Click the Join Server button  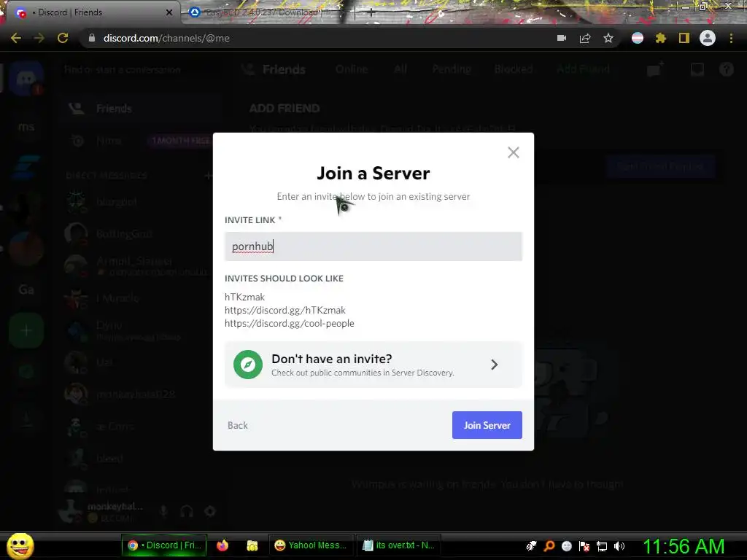(x=487, y=425)
